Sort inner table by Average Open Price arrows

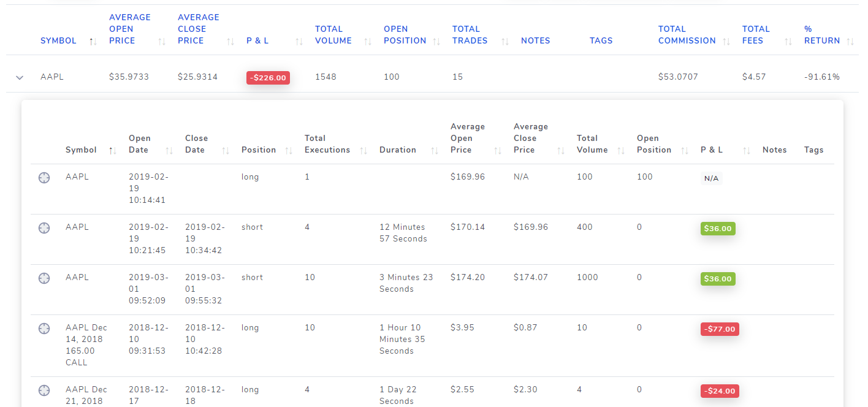(x=497, y=150)
